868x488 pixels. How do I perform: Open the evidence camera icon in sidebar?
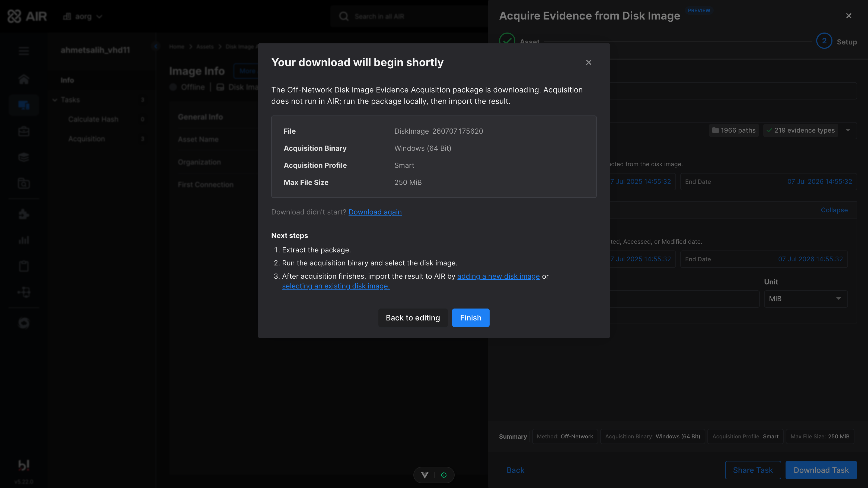pyautogui.click(x=24, y=184)
